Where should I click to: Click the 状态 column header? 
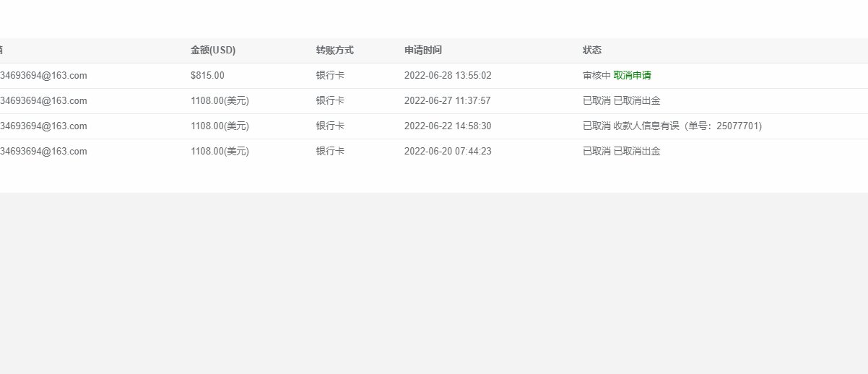point(592,51)
